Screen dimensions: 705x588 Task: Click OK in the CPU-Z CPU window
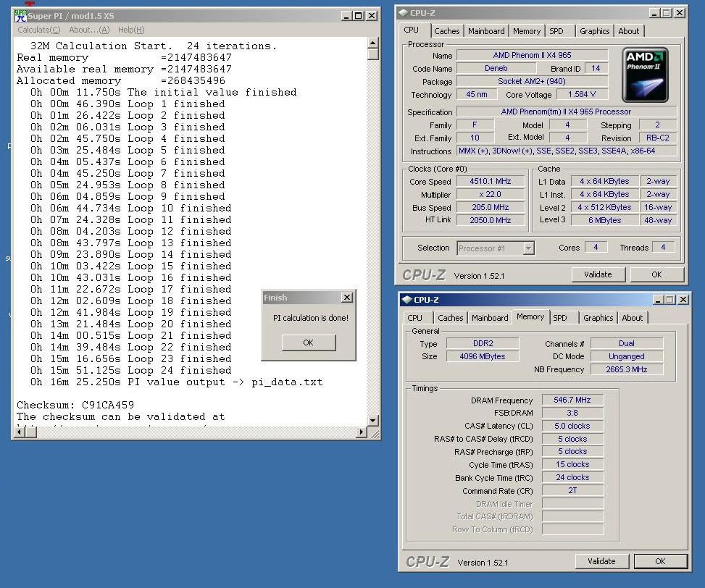(x=656, y=274)
